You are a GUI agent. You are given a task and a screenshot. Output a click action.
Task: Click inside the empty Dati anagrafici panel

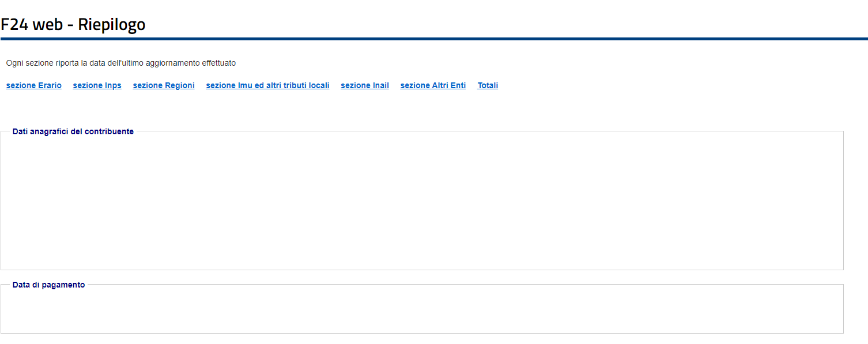point(422,202)
